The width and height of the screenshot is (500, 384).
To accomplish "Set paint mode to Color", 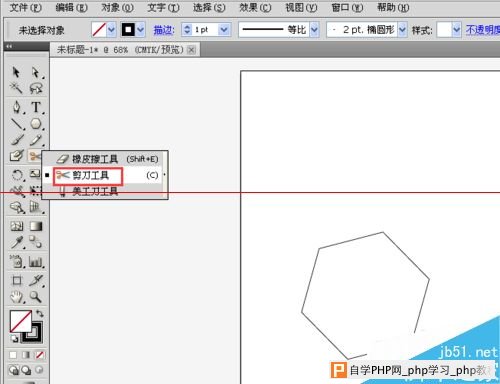I will pos(13,355).
